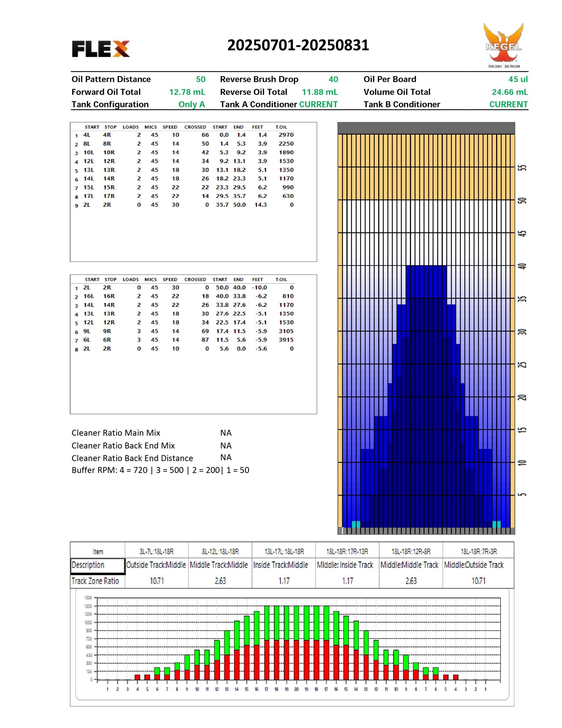Click the NA value for Cleaner Ratio Main Mix
Viewport: 562px width, 728px height.
[x=226, y=433]
